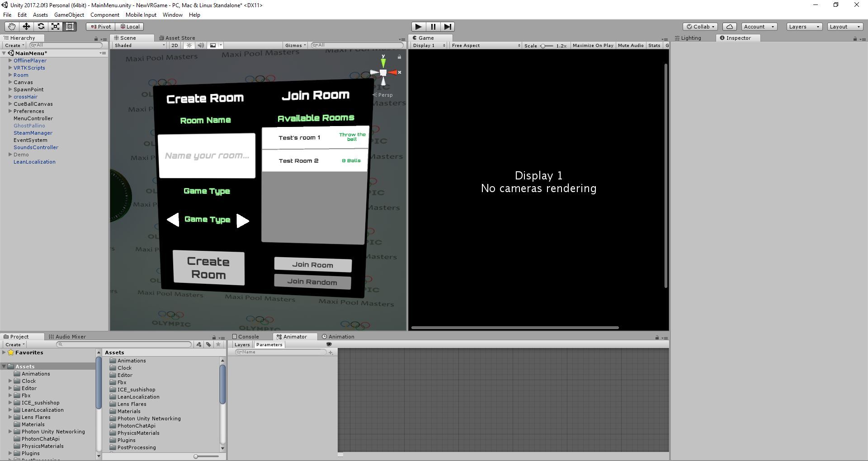This screenshot has width=868, height=461.
Task: Select the Hand tool in toolbar
Action: [x=11, y=27]
